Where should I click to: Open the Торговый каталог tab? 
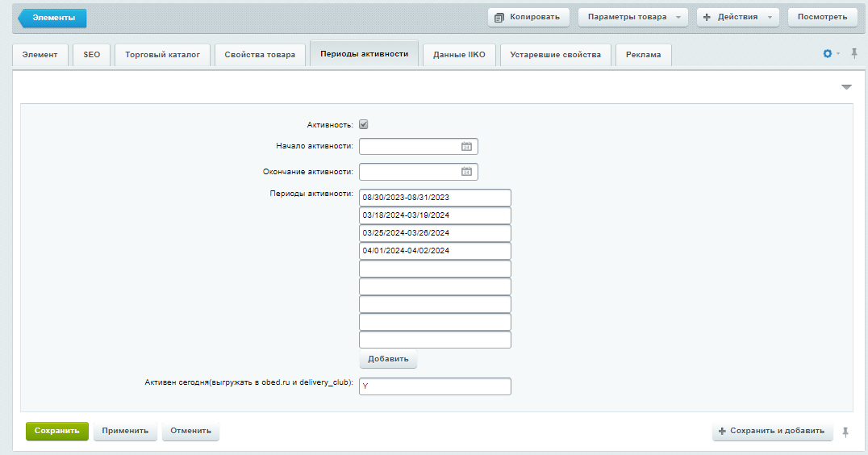click(x=163, y=55)
